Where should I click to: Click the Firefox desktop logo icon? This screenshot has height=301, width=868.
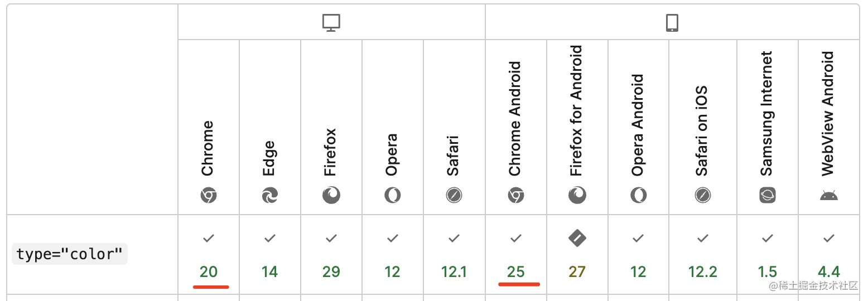pyautogui.click(x=331, y=195)
